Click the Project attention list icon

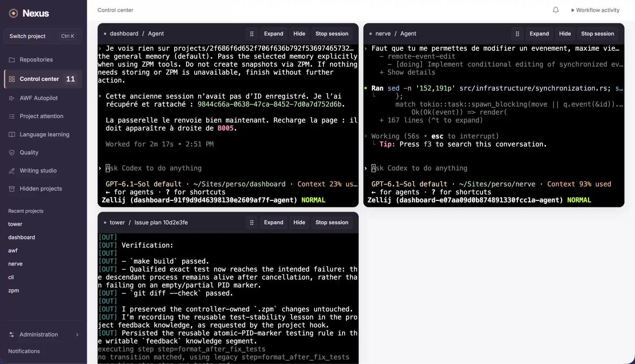coord(12,116)
